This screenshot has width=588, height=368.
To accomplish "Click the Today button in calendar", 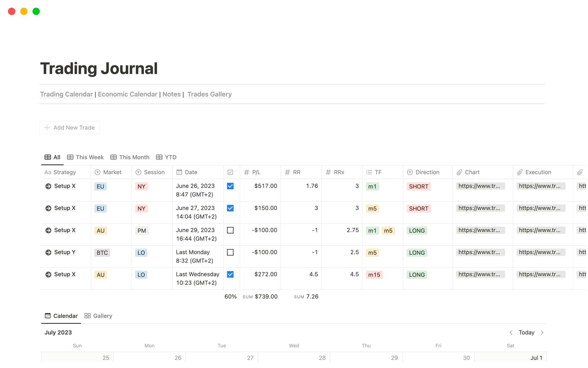I will tap(526, 332).
